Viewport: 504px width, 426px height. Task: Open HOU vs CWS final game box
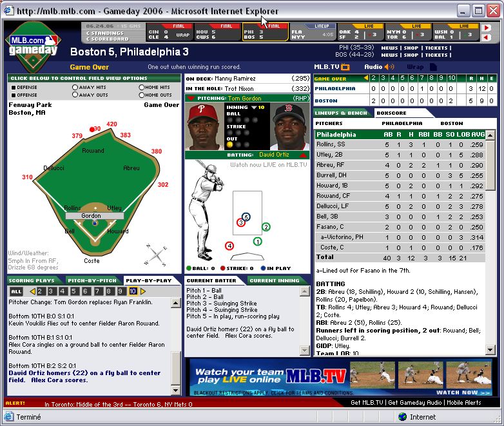click(217, 32)
